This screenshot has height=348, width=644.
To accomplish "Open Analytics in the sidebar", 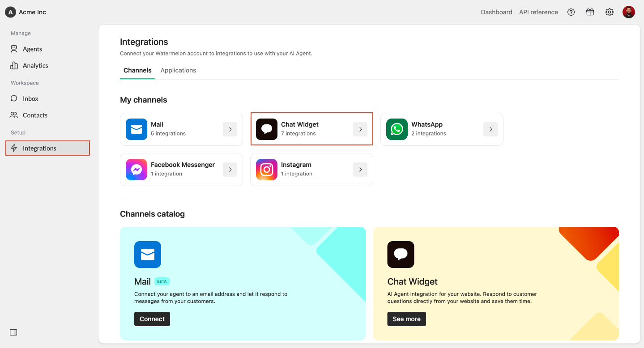I will (47, 65).
